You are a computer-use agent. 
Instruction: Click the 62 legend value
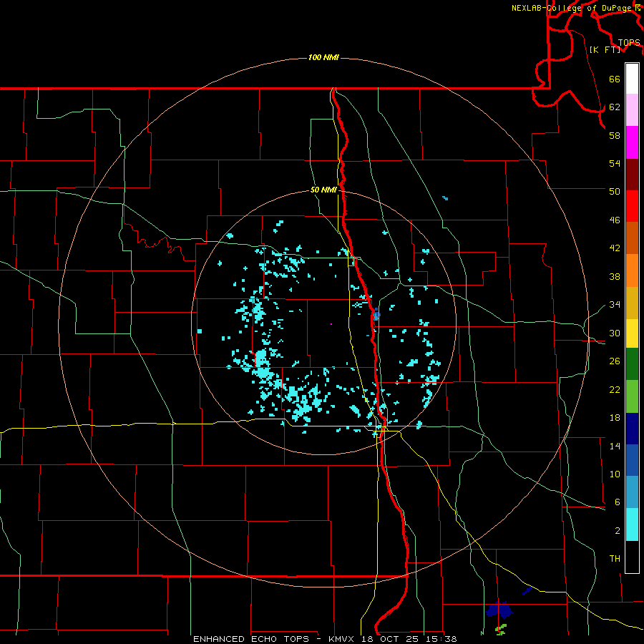pos(615,107)
